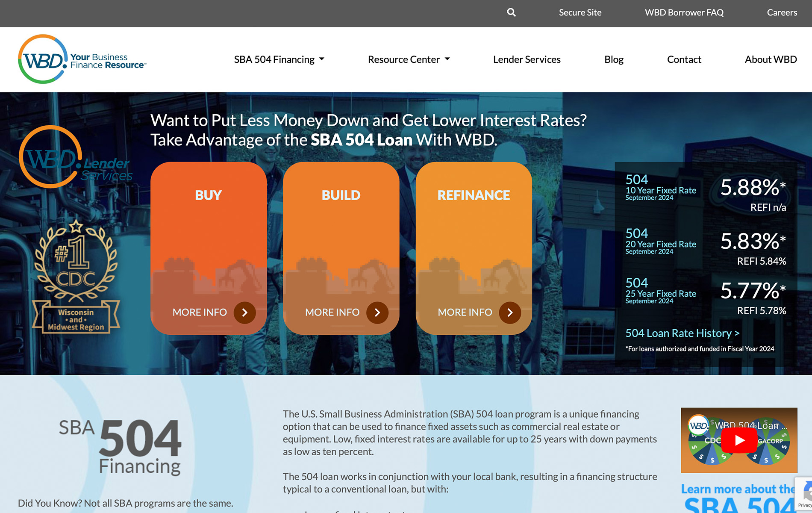
Task: View the 504 Loan Rate History
Action: [x=682, y=333]
